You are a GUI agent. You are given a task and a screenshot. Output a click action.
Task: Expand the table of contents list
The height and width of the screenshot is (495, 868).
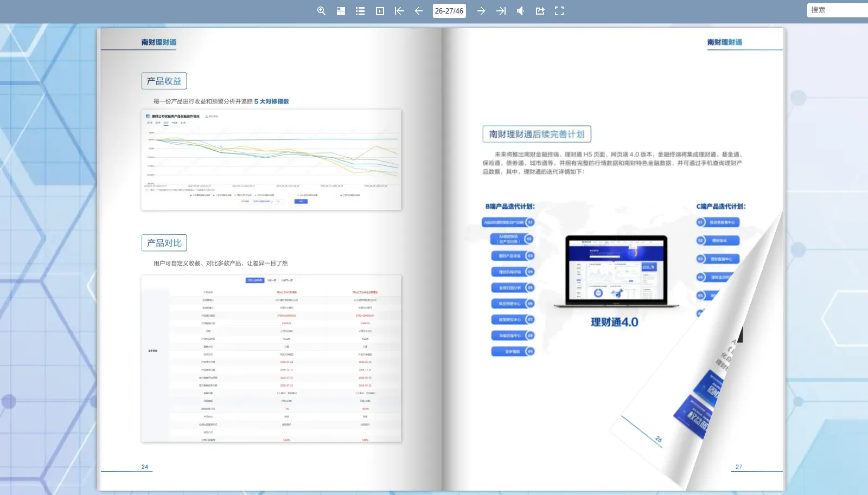[360, 11]
